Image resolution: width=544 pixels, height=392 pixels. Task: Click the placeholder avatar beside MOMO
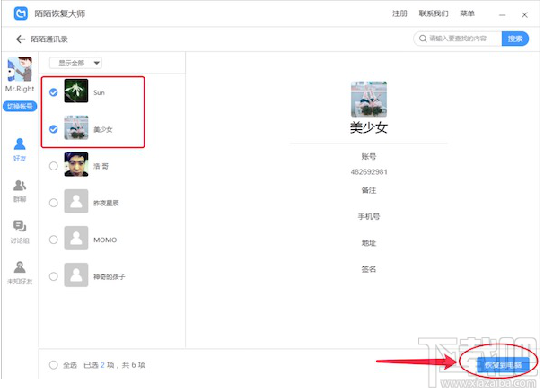(76, 238)
